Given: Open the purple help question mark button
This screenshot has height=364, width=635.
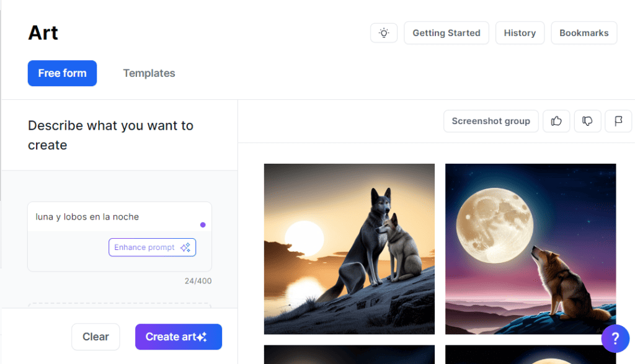Looking at the screenshot, I should pos(615,339).
